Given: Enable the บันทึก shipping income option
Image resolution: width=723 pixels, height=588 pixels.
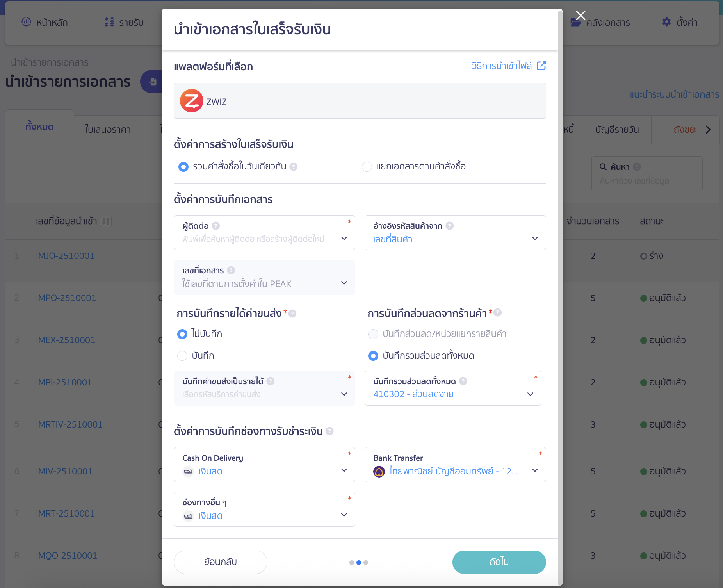Looking at the screenshot, I should [x=182, y=356].
